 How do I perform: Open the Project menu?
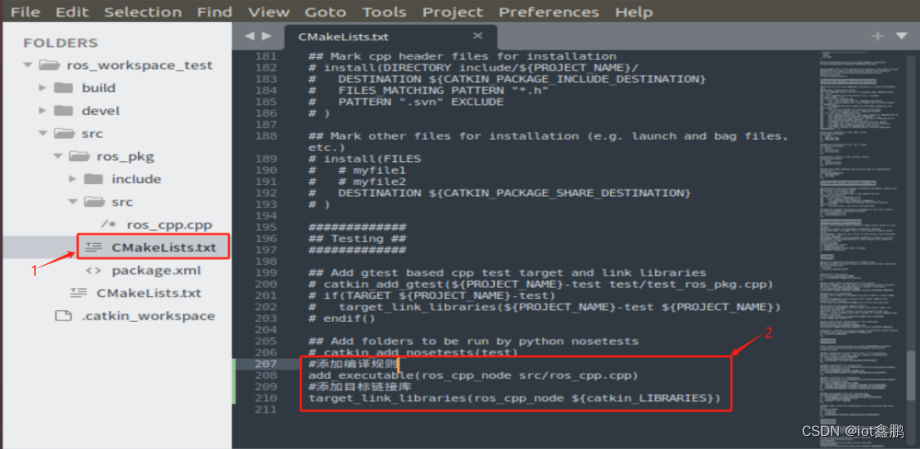click(x=452, y=12)
